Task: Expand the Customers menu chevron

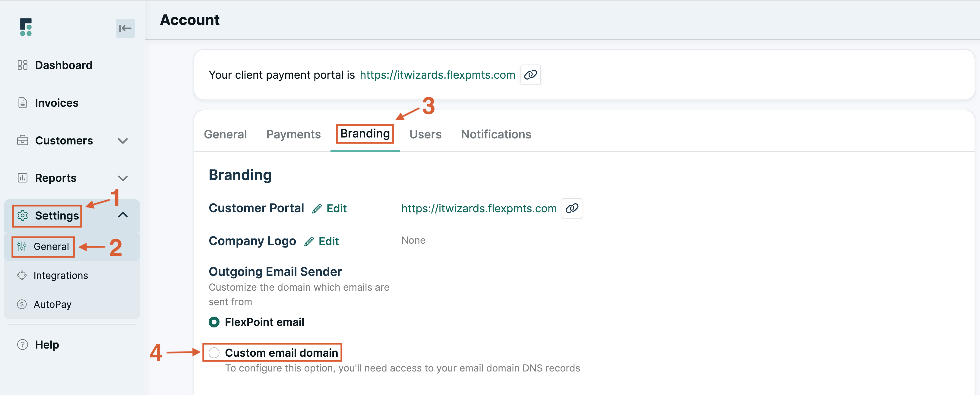Action: pos(122,141)
